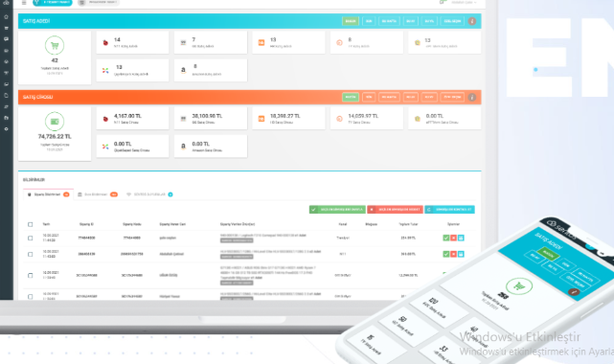Open the user account dropdown at top right
Image resolution: width=614 pixels, height=364 pixels.
point(464,2)
